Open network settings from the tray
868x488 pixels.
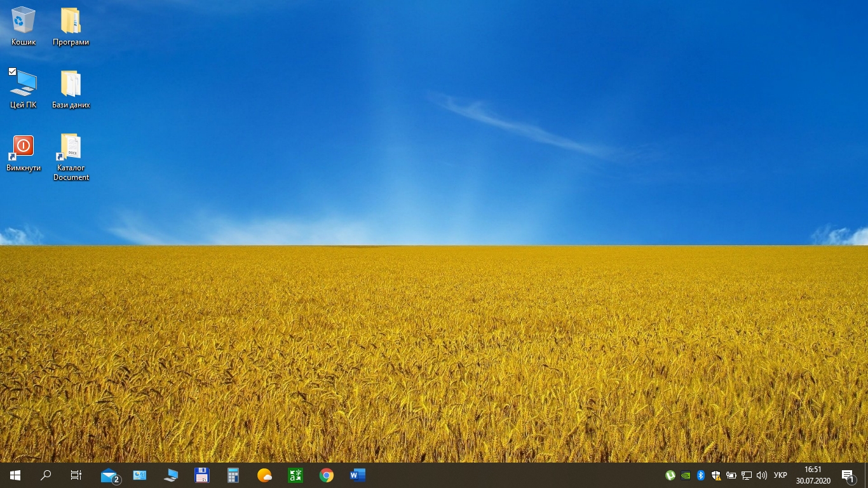pyautogui.click(x=745, y=475)
